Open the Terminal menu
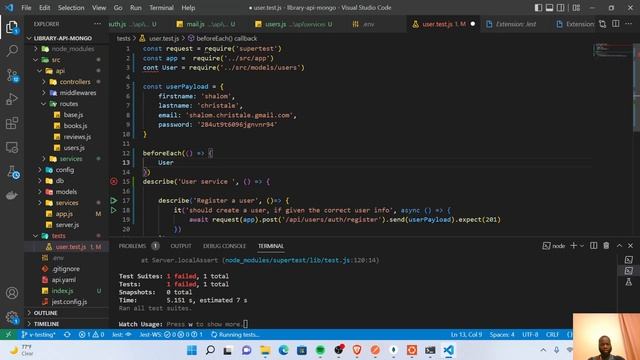The image size is (640, 360). pos(161,8)
